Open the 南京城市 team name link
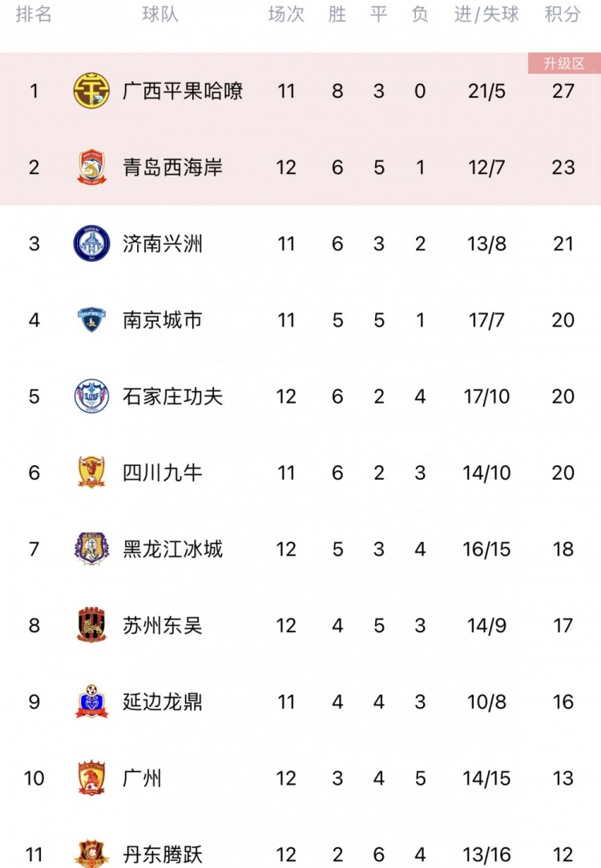601x868 pixels. 163,320
